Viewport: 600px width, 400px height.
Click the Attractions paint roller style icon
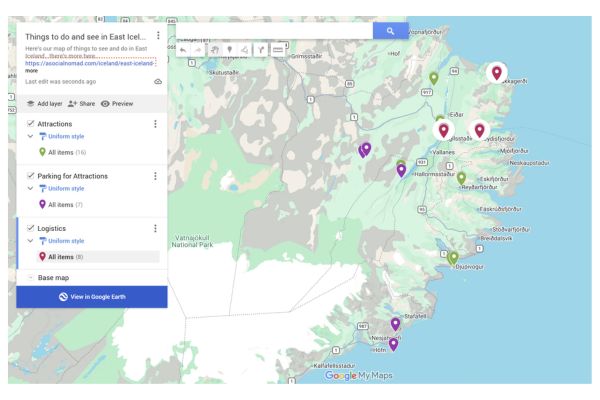[42, 136]
